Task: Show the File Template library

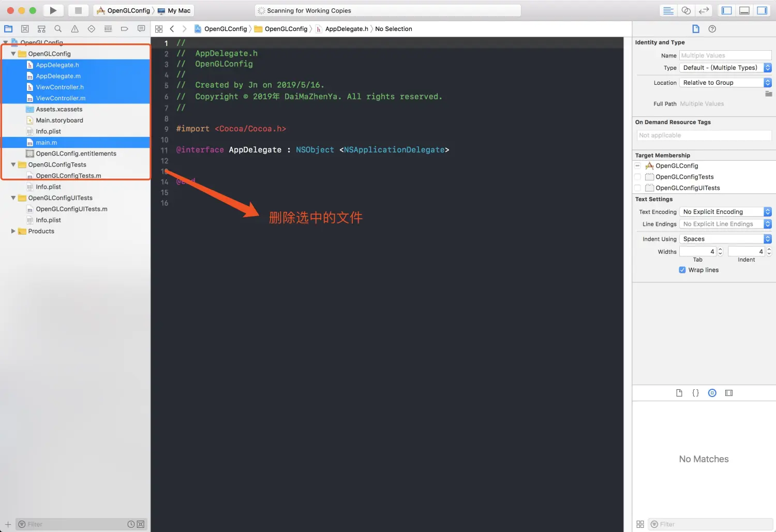Action: point(679,393)
